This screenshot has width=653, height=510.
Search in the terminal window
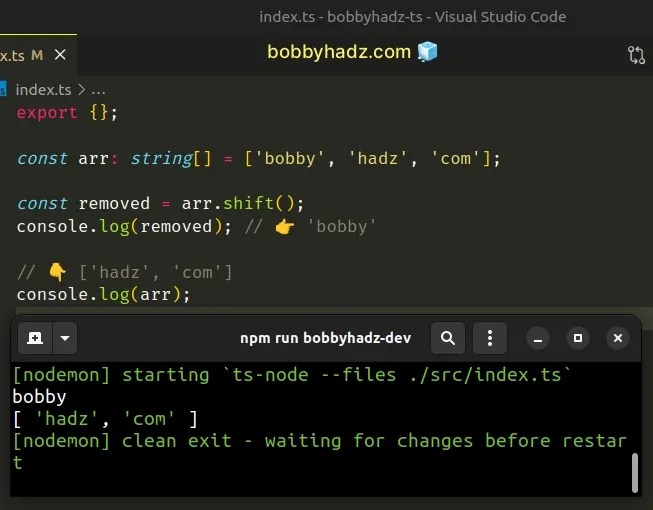(x=448, y=338)
